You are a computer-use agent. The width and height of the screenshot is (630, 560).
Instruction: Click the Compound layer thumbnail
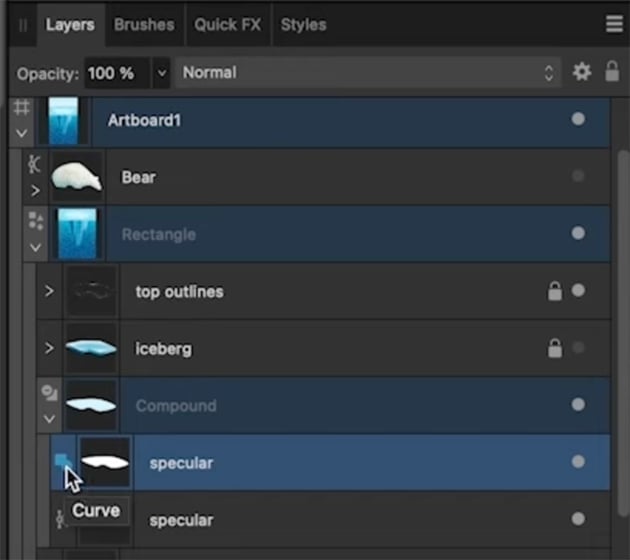tap(92, 405)
